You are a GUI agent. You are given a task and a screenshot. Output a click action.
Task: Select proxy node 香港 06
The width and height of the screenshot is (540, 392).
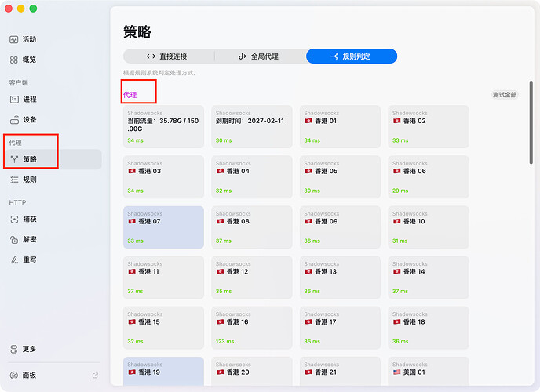click(429, 176)
